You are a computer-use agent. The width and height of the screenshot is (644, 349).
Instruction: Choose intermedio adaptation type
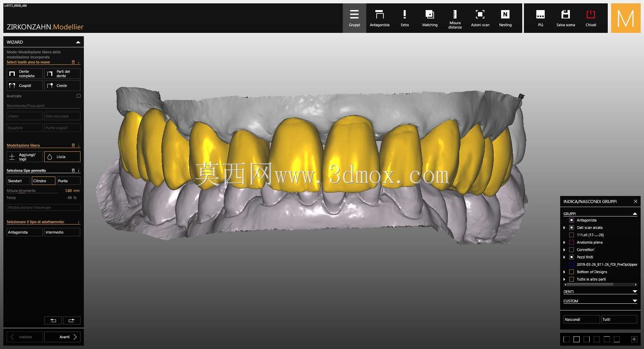[x=62, y=232]
